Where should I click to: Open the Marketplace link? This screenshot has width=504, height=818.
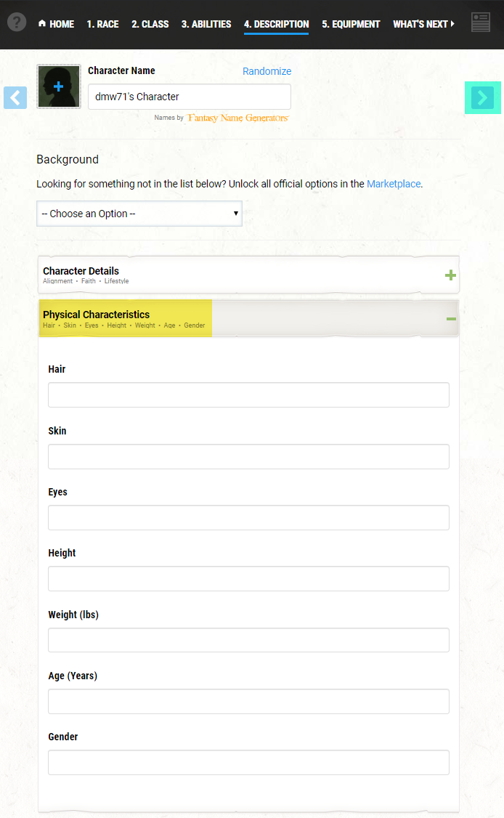coord(394,184)
